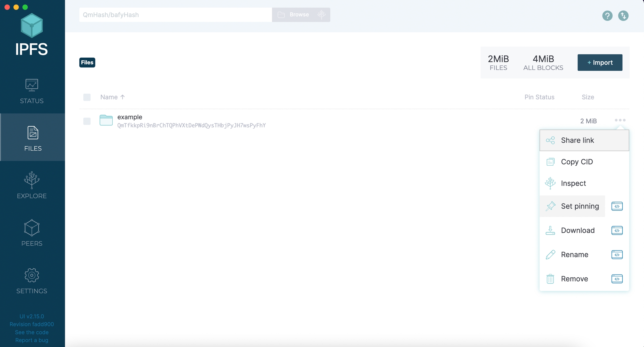Choose Share link from the context menu

click(584, 140)
